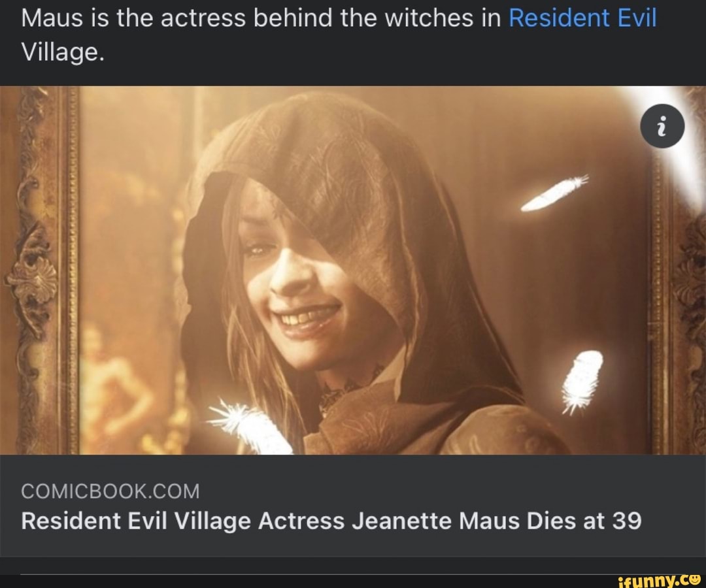Click the upright feather beside the character's shoulder
This screenshot has height=588, width=706.
(582, 382)
